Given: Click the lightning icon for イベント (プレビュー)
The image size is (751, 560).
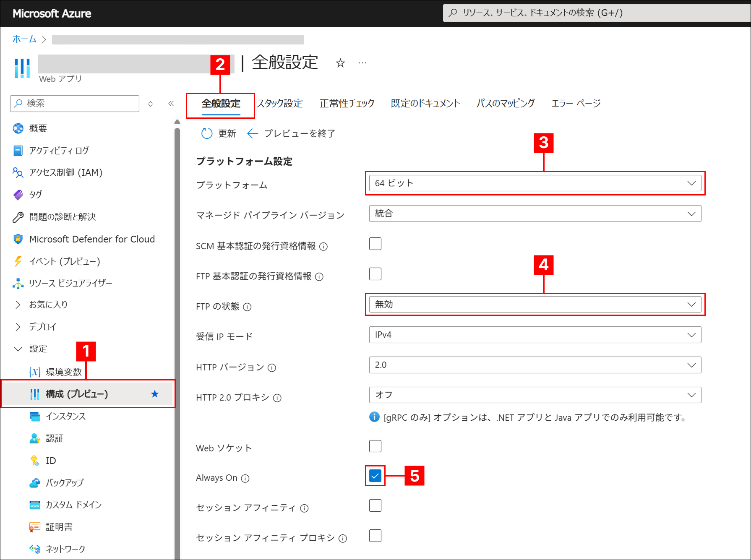Looking at the screenshot, I should [18, 261].
